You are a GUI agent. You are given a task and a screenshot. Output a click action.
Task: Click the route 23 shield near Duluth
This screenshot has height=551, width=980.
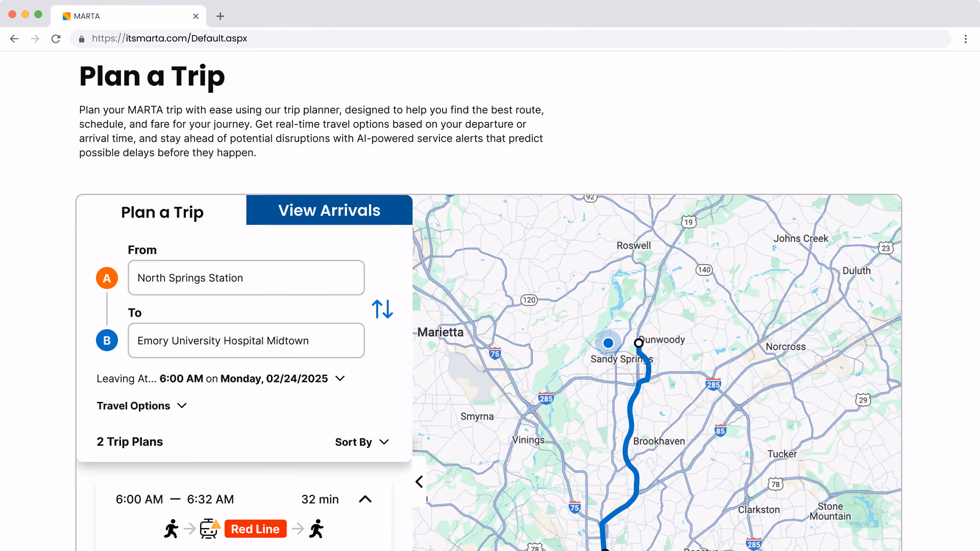886,248
